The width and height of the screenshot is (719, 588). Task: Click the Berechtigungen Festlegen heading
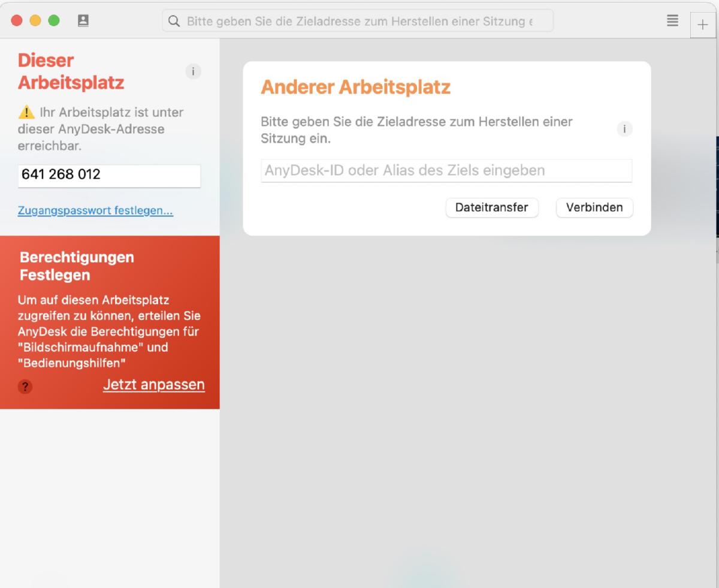pos(77,266)
